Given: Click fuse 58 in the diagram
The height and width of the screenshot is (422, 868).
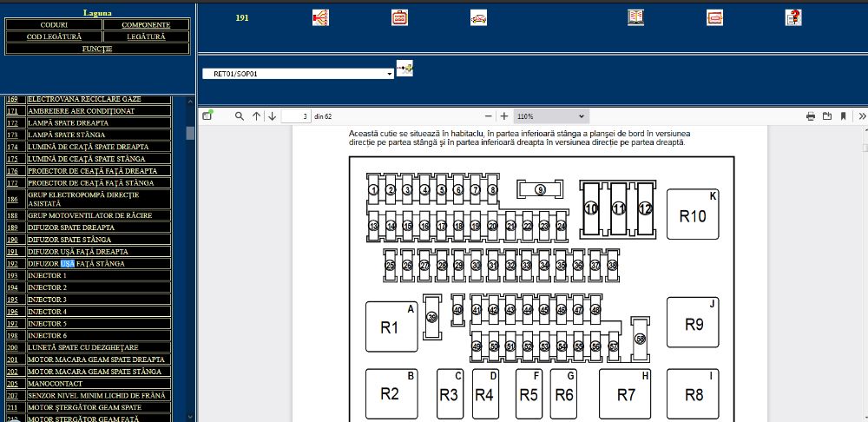Looking at the screenshot, I should [x=641, y=340].
